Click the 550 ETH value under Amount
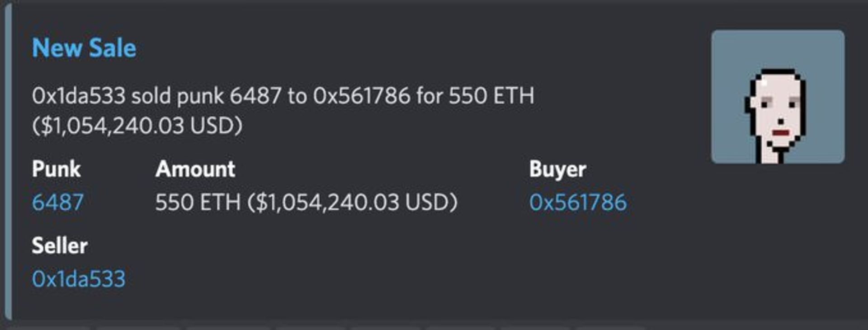This screenshot has height=330, width=868. tap(198, 202)
